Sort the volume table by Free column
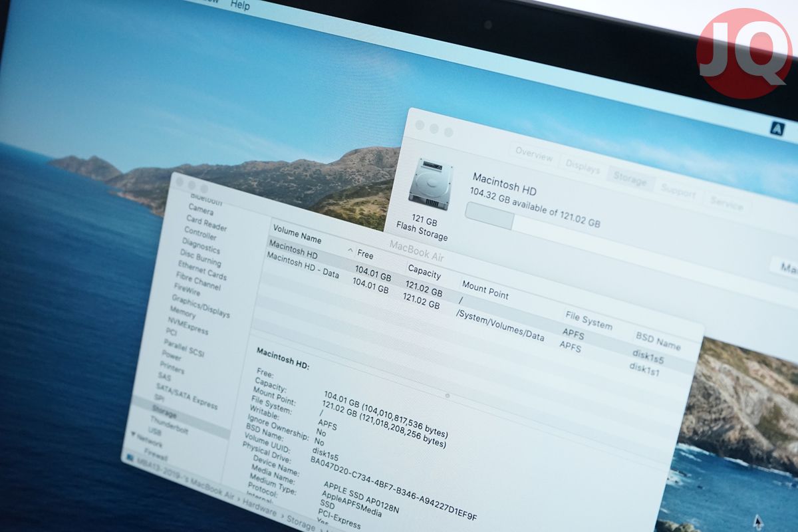Viewport: 798px width, 532px height. click(365, 255)
